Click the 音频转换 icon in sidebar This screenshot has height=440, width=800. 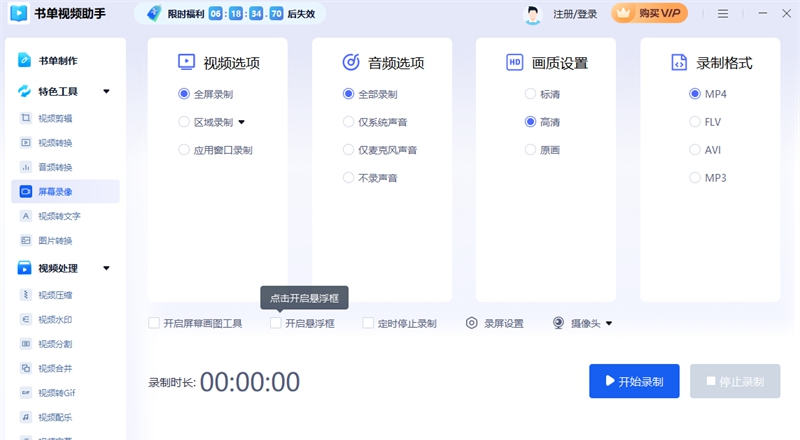tap(26, 167)
